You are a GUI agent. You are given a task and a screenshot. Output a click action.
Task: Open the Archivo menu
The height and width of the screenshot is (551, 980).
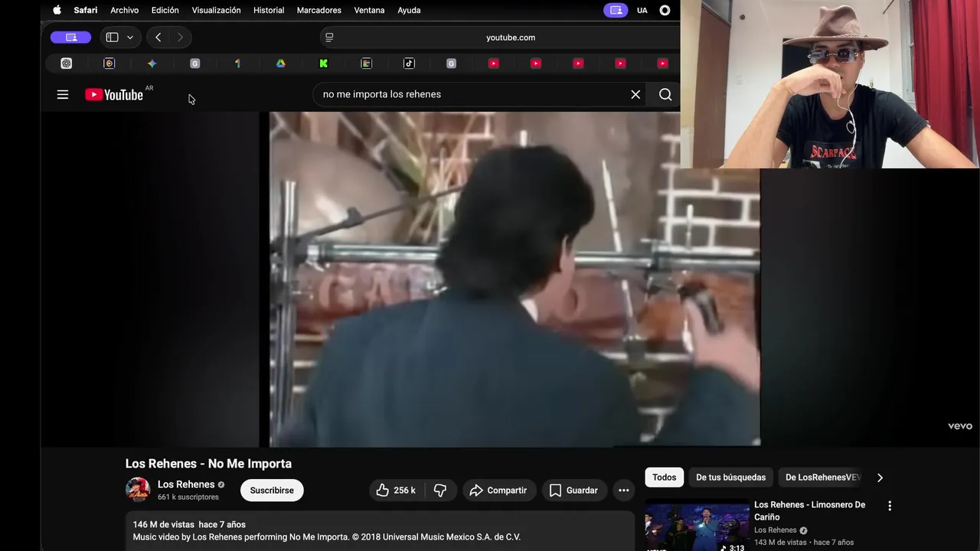click(124, 10)
